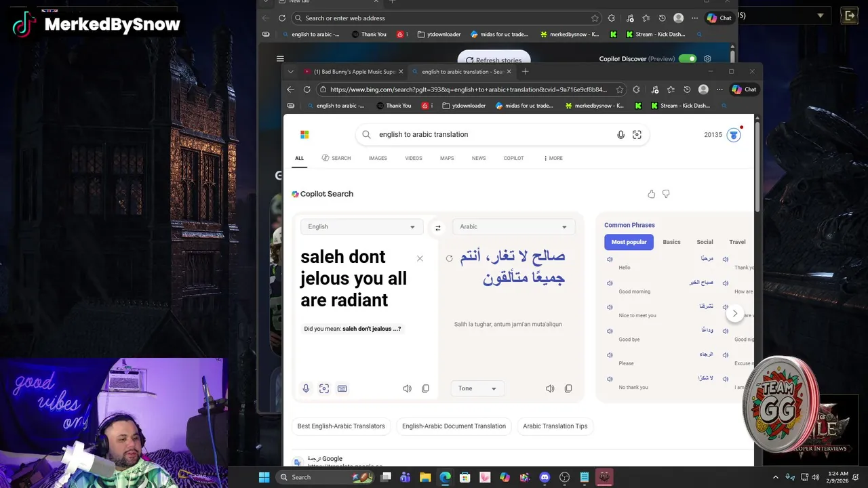The image size is (868, 488).
Task: Open the SEARCH tab in Bing
Action: click(x=336, y=158)
